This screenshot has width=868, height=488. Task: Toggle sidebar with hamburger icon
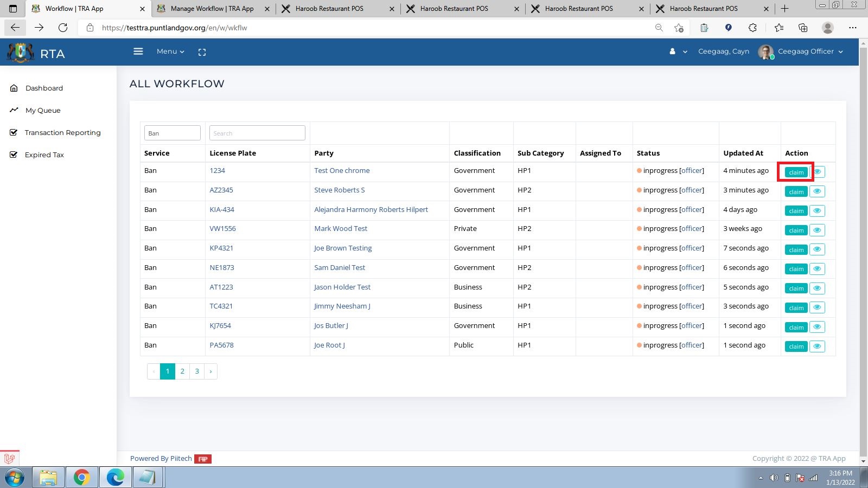click(x=138, y=52)
